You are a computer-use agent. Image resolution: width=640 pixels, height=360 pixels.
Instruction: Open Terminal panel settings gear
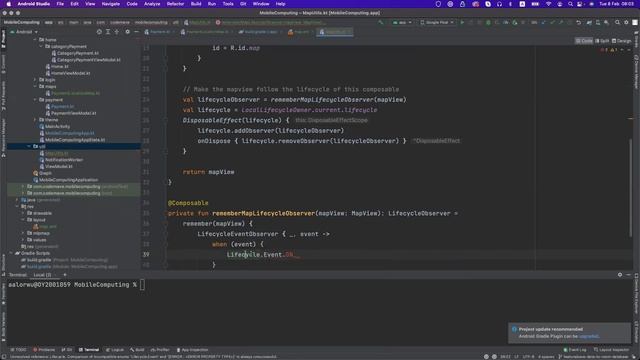tap(620, 275)
